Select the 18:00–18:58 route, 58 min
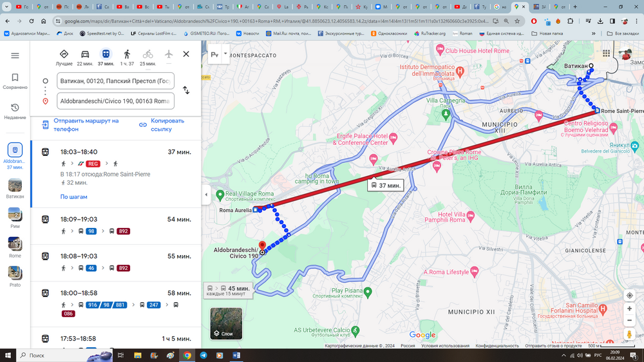The width and height of the screenshot is (644, 362). 116,305
